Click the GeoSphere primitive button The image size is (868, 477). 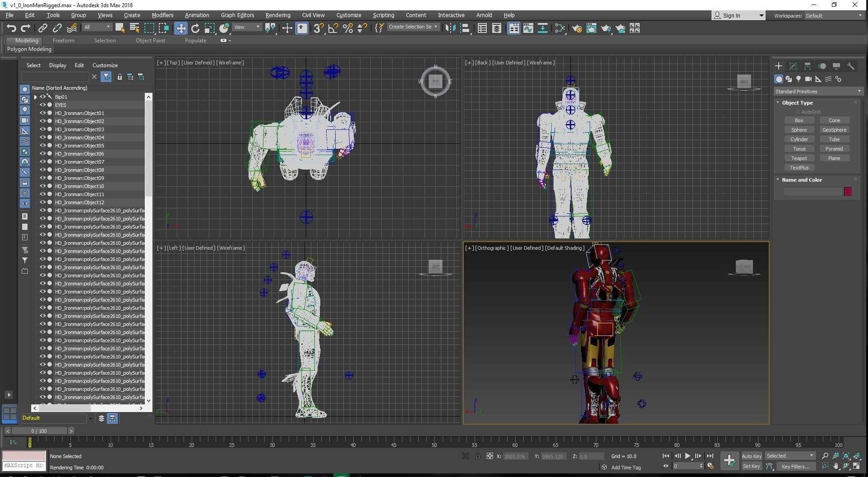(834, 129)
